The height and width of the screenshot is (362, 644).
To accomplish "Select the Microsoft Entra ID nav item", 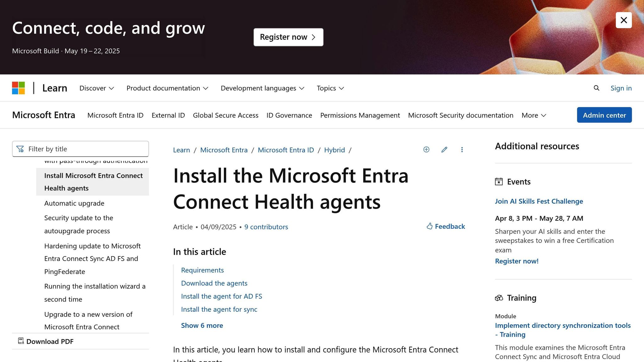I will [115, 115].
